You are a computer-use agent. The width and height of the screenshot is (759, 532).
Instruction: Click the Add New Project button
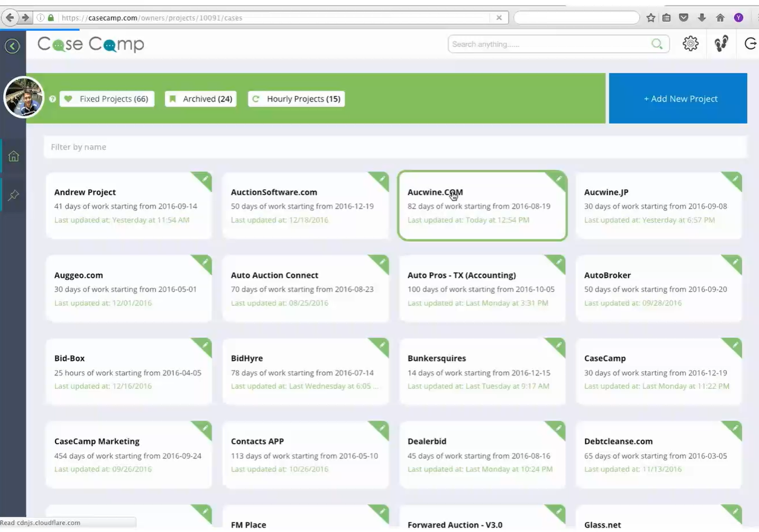tap(680, 98)
